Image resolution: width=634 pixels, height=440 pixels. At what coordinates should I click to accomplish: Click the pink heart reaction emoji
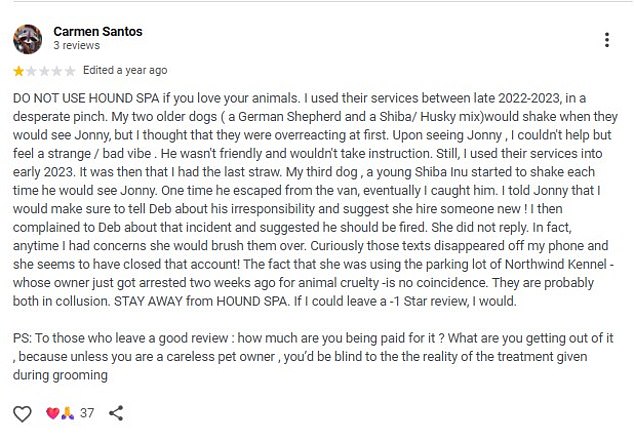tap(53, 413)
